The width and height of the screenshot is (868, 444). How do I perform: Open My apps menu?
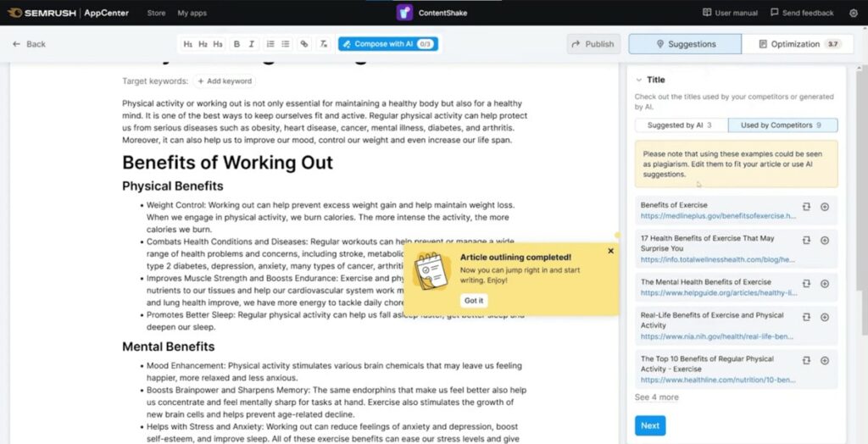click(x=192, y=13)
